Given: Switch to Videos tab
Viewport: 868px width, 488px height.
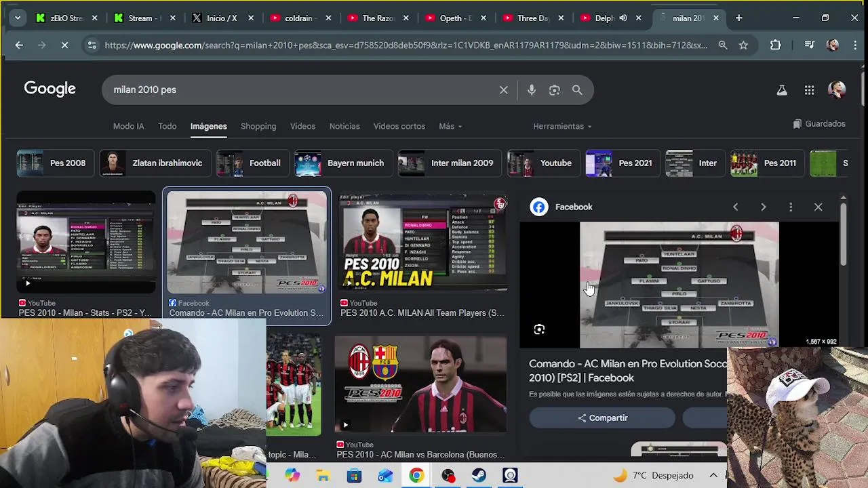Looking at the screenshot, I should coord(302,126).
